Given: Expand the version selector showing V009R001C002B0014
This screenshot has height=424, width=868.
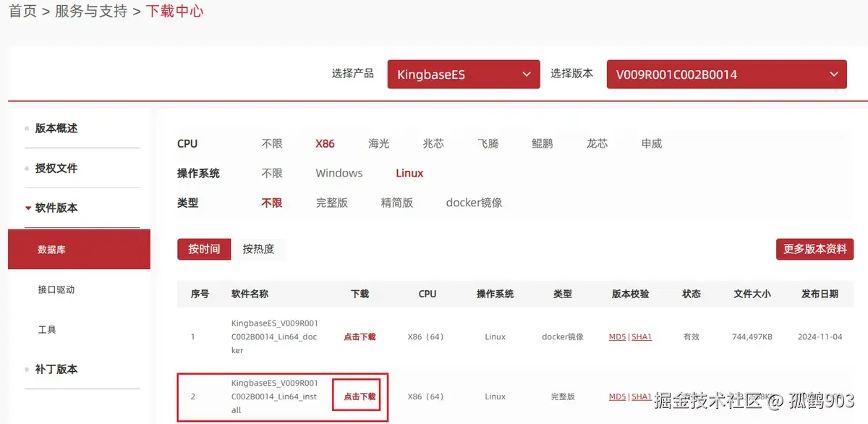Looking at the screenshot, I should click(x=726, y=74).
